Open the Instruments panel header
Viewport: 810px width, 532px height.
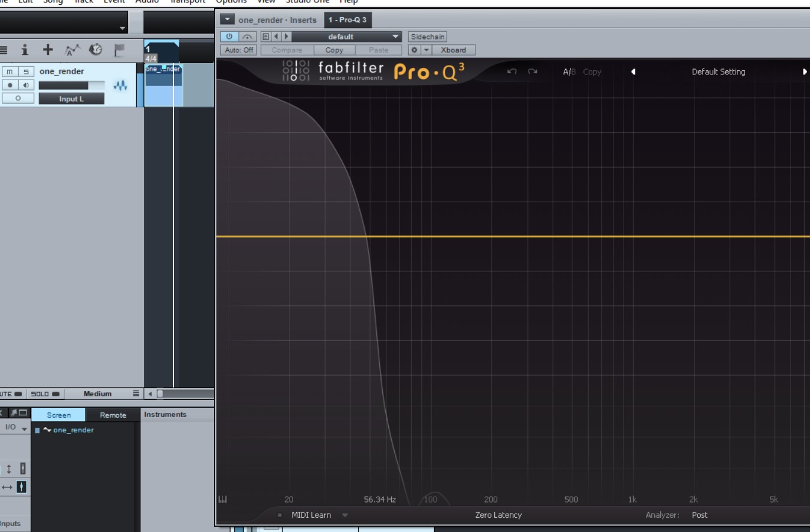click(177, 415)
